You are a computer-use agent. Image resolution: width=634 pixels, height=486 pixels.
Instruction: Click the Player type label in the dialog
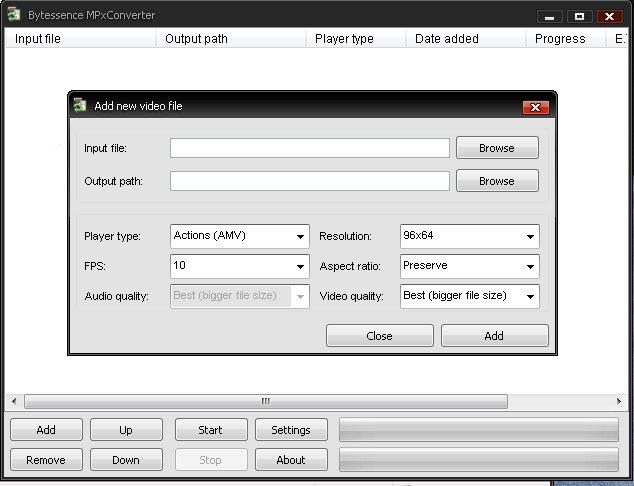click(112, 236)
